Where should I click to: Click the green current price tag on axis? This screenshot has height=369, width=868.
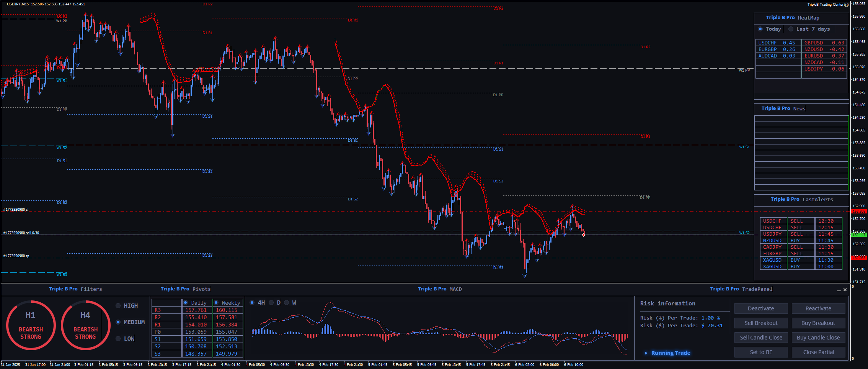click(x=858, y=235)
